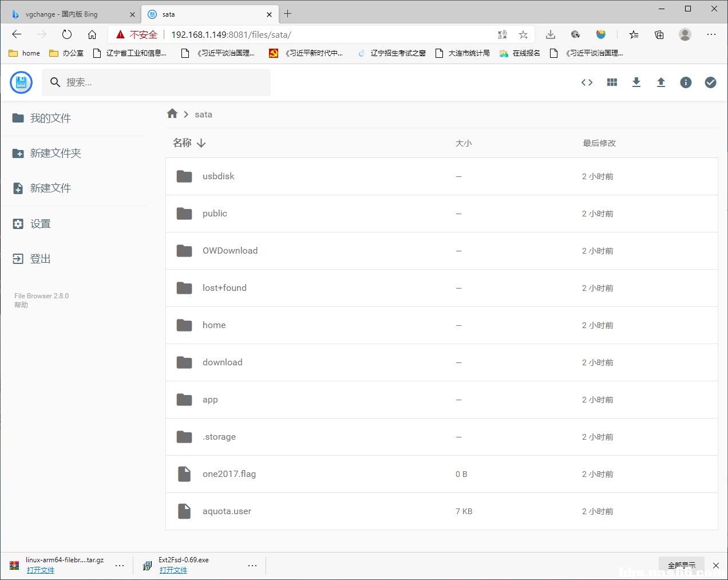728x580 pixels.
Task: Sort by name column arrow
Action: 201,143
